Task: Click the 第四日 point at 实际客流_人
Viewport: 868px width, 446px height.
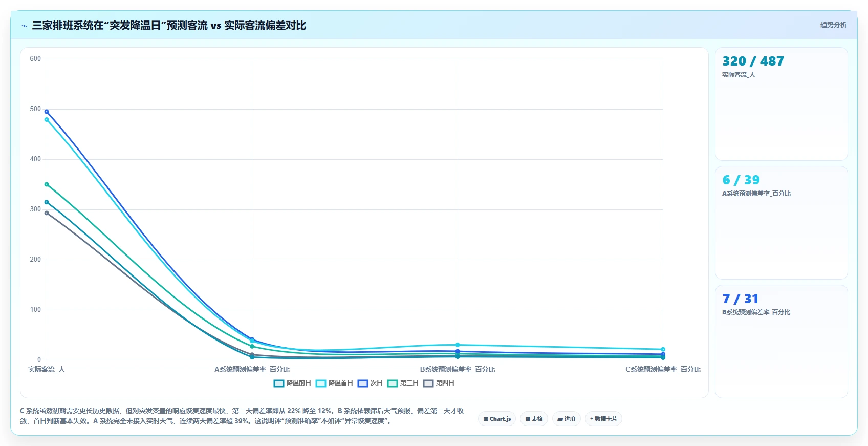Action: (x=47, y=213)
